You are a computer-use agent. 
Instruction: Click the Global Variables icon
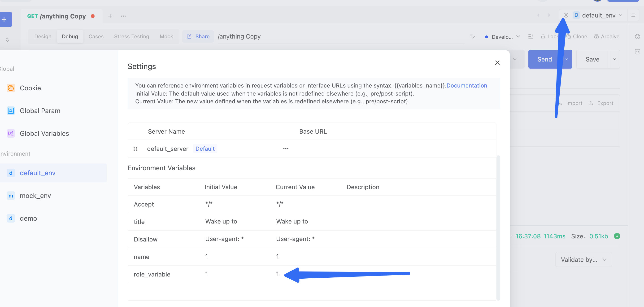pos(11,133)
